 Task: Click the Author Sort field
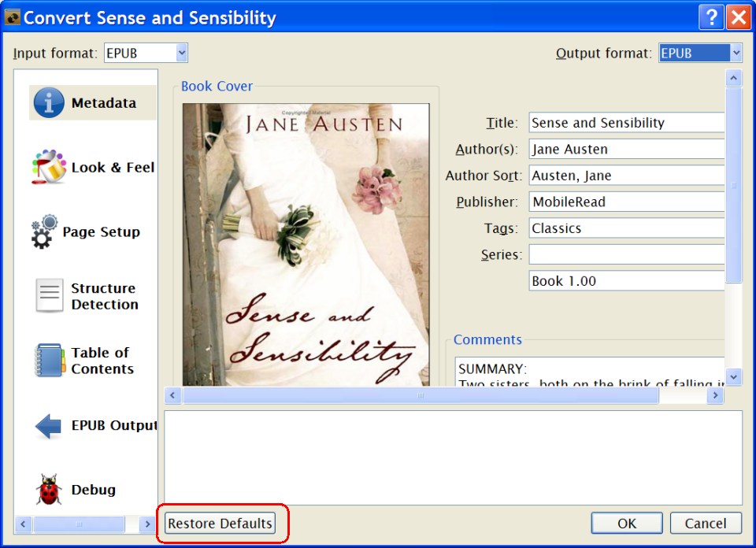coord(626,176)
